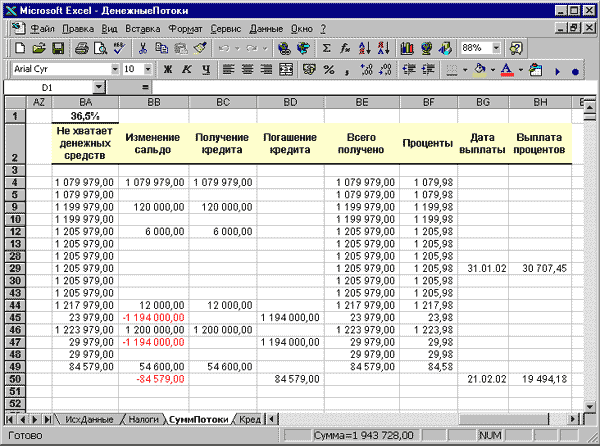Image resolution: width=600 pixels, height=448 pixels.
Task: Open the Paste Function fx icon
Action: [345, 49]
